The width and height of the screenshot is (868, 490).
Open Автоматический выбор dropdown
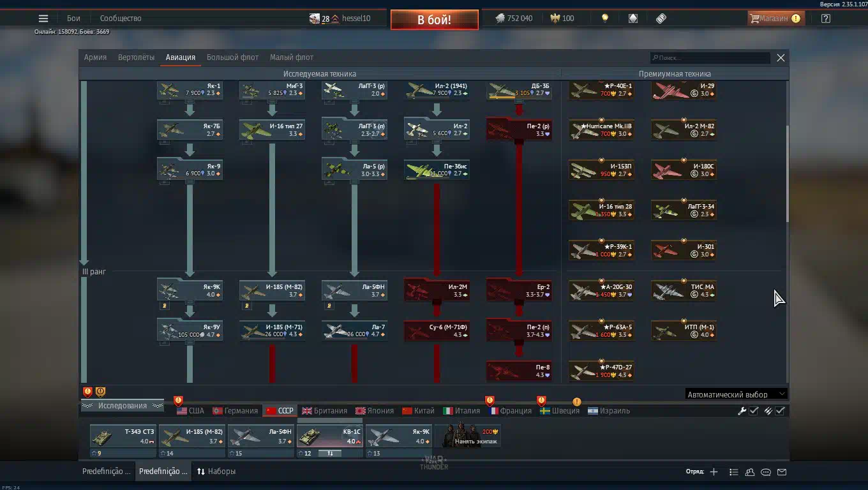pyautogui.click(x=736, y=394)
